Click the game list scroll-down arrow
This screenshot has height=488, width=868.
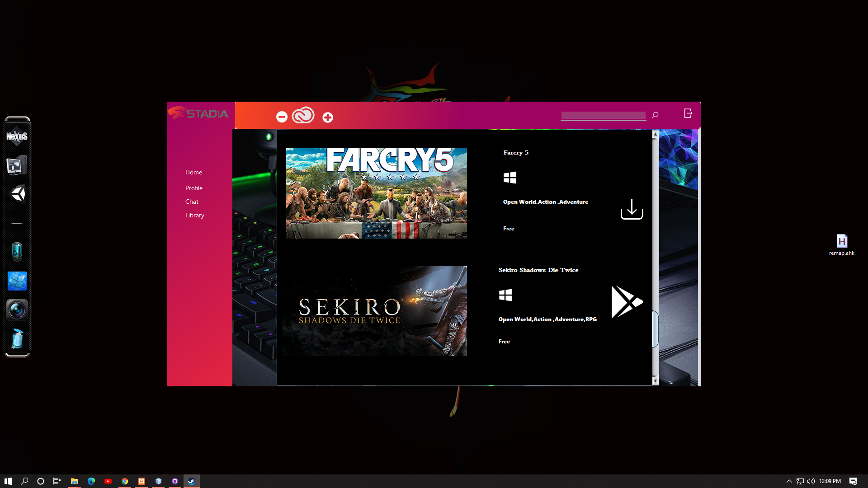(655, 381)
